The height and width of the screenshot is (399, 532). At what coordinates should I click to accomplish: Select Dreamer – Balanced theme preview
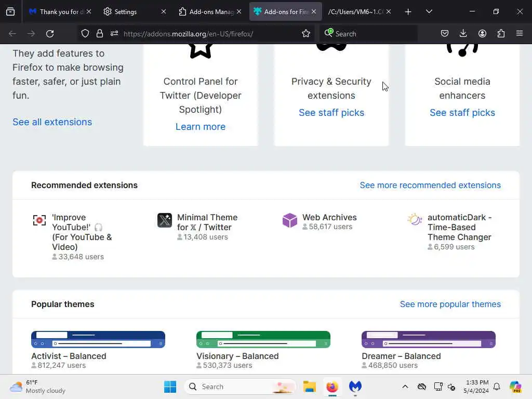point(429,339)
